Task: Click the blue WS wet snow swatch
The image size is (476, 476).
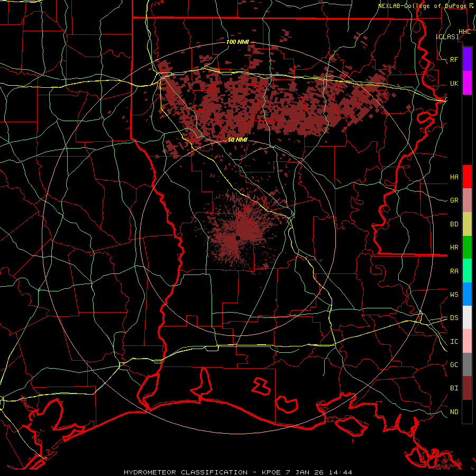Action: [x=467, y=294]
